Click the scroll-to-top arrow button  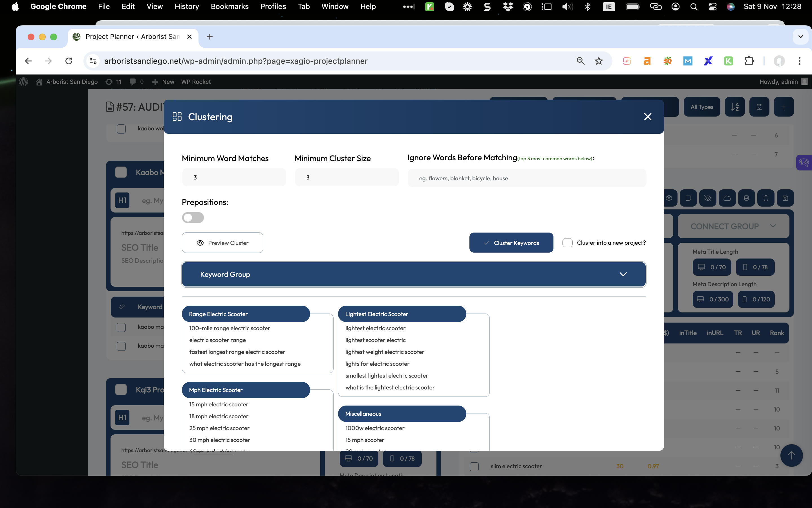click(791, 455)
